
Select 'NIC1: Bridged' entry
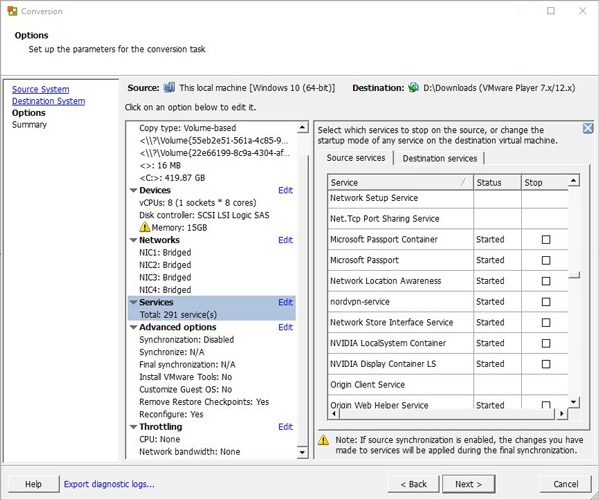[x=165, y=252]
